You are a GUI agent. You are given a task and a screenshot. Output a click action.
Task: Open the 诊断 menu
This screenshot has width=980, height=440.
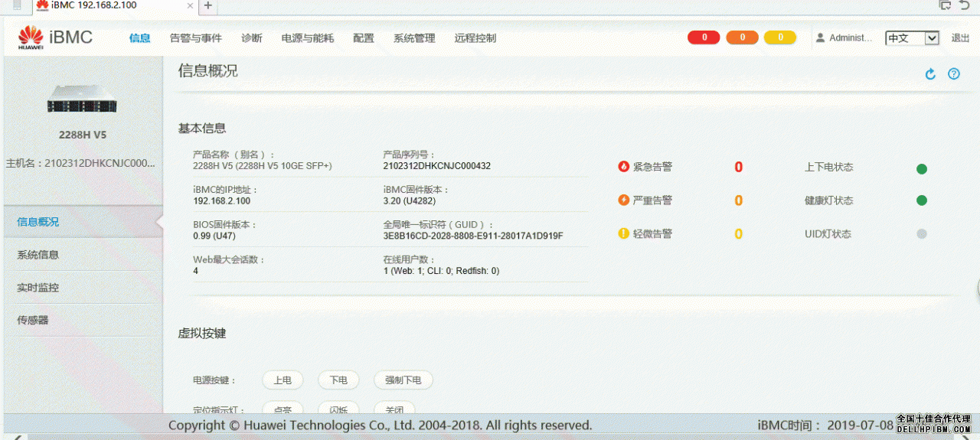[251, 38]
